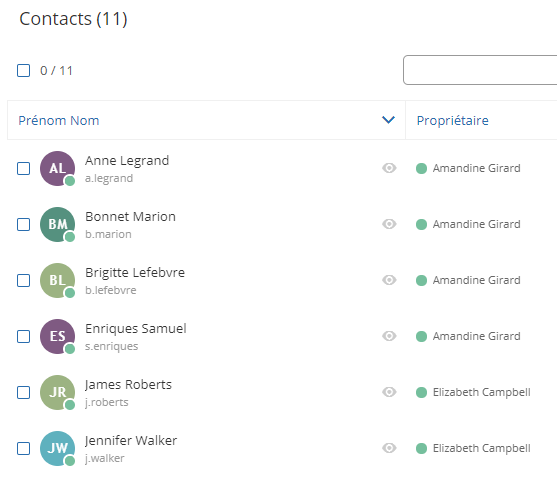Open the BM avatar for Bonnet Marion

pyautogui.click(x=57, y=225)
